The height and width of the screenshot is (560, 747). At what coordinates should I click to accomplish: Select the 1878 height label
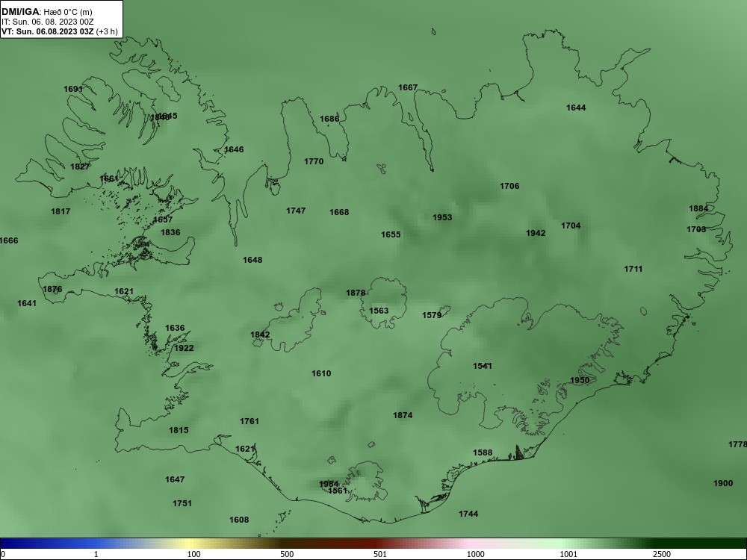coord(356,293)
